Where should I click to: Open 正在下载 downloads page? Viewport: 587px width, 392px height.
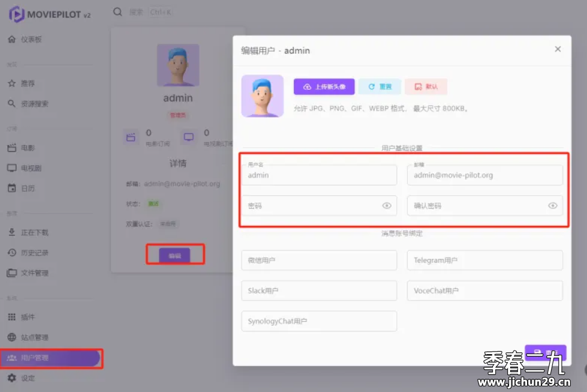34,233
